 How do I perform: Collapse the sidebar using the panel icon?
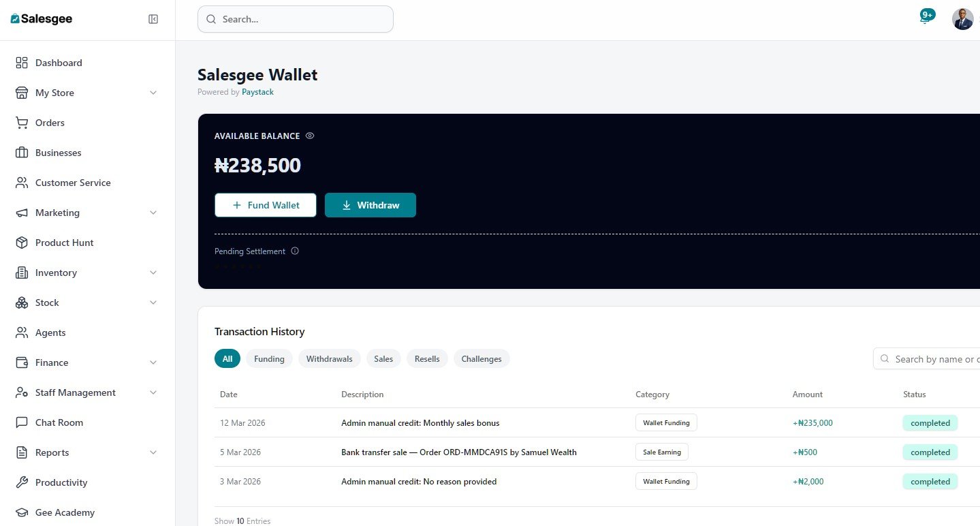[153, 19]
